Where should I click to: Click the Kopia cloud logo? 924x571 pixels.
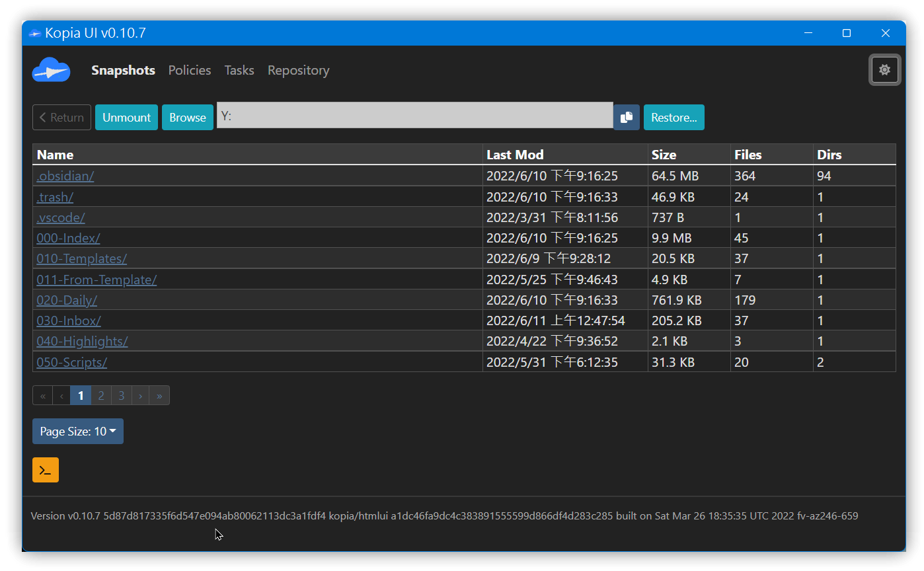pyautogui.click(x=51, y=70)
